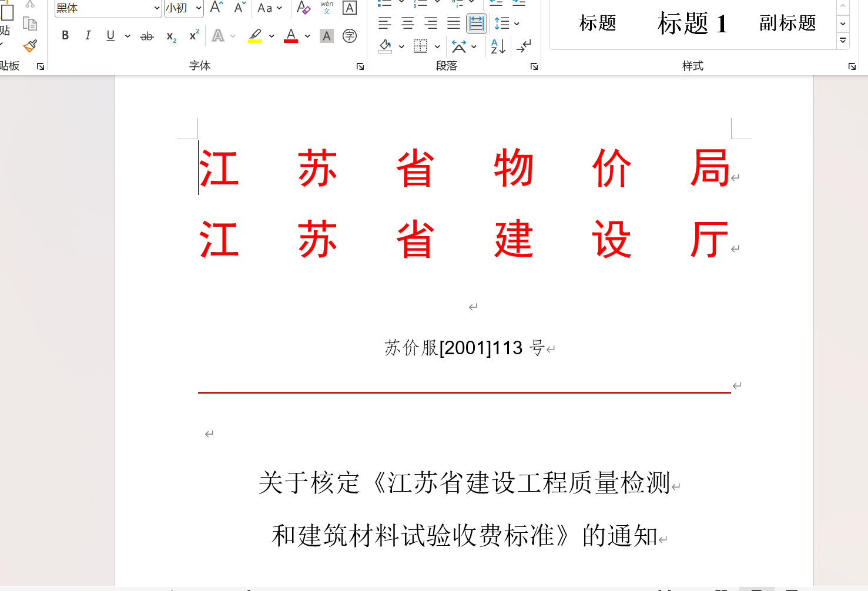This screenshot has width=868, height=591.
Task: Open the phonetic guide wén icon
Action: [327, 7]
